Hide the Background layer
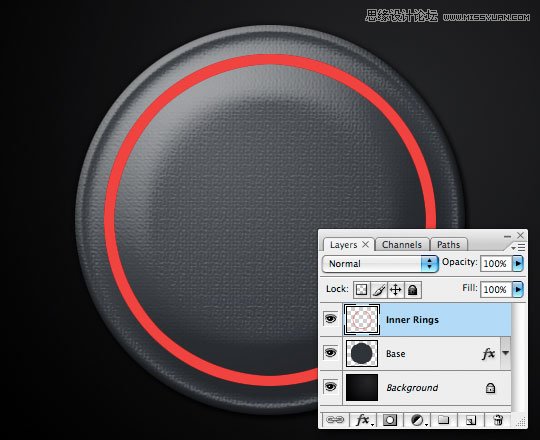The width and height of the screenshot is (540, 440). point(331,387)
